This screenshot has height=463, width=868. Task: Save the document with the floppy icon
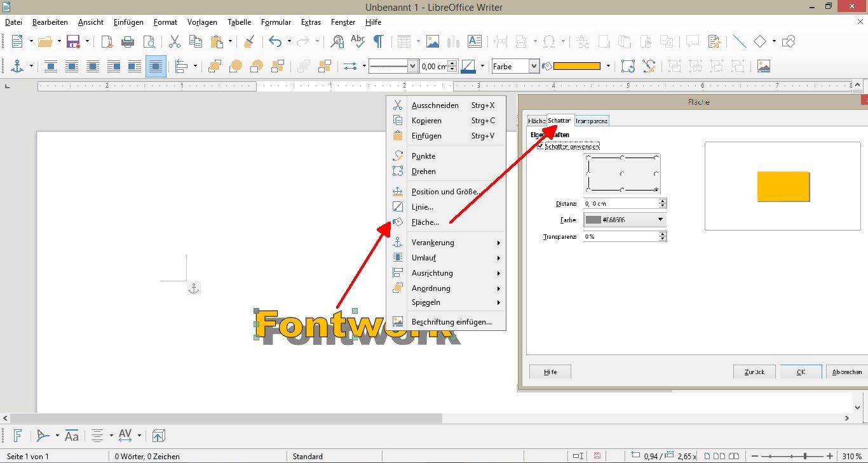[x=73, y=42]
